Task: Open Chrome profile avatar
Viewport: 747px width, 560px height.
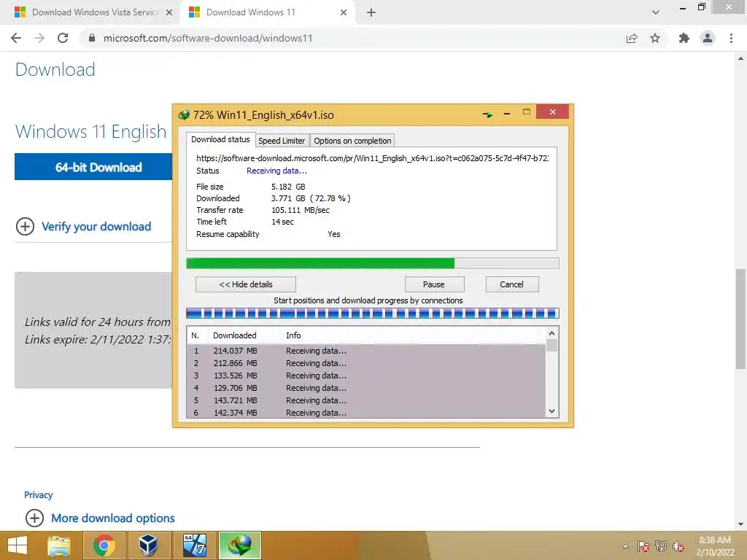Action: point(708,38)
